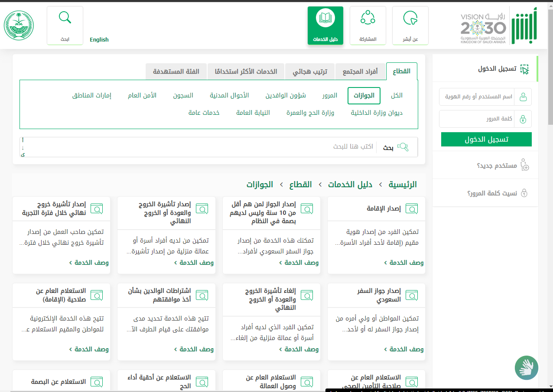Select the الجوازات sector filter

tap(364, 96)
